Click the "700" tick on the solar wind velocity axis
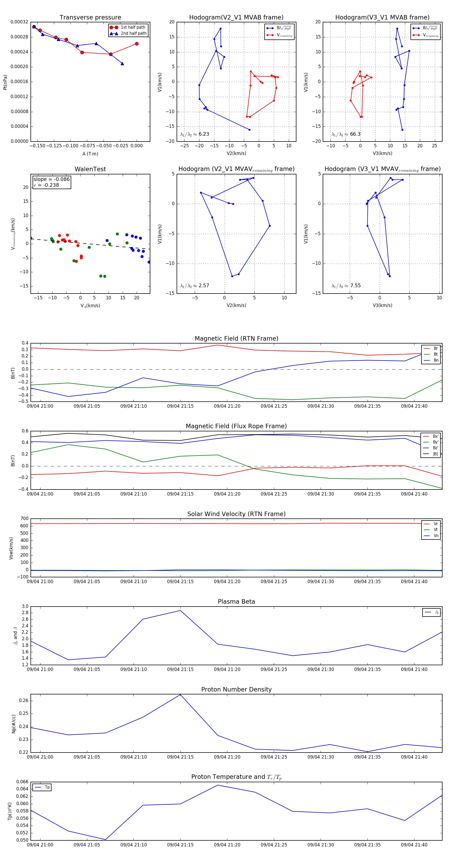 pos(24,519)
